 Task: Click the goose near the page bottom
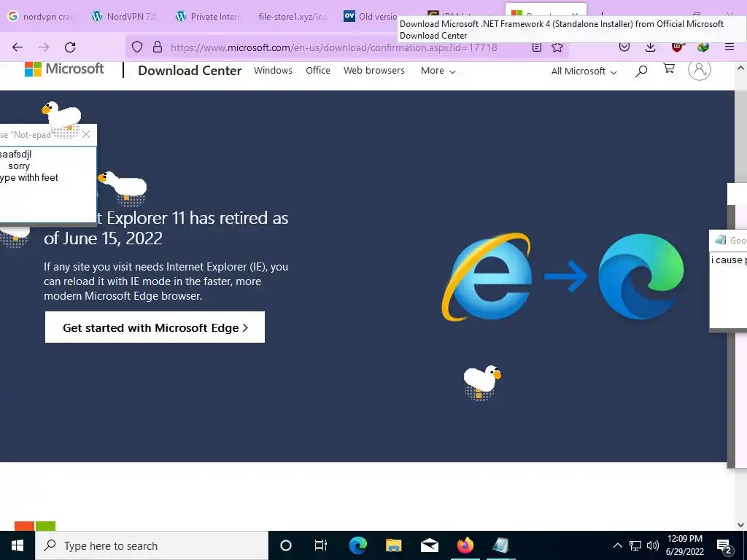[x=482, y=381]
